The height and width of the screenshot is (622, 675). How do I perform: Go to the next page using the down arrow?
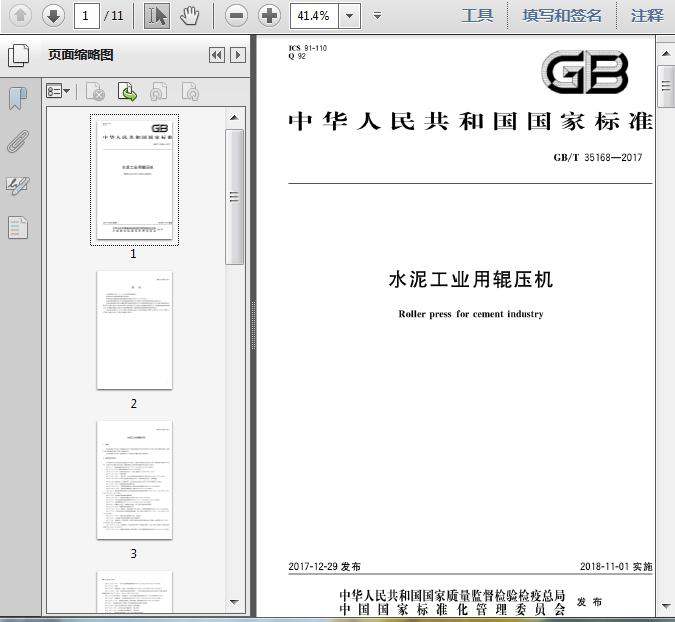[53, 15]
